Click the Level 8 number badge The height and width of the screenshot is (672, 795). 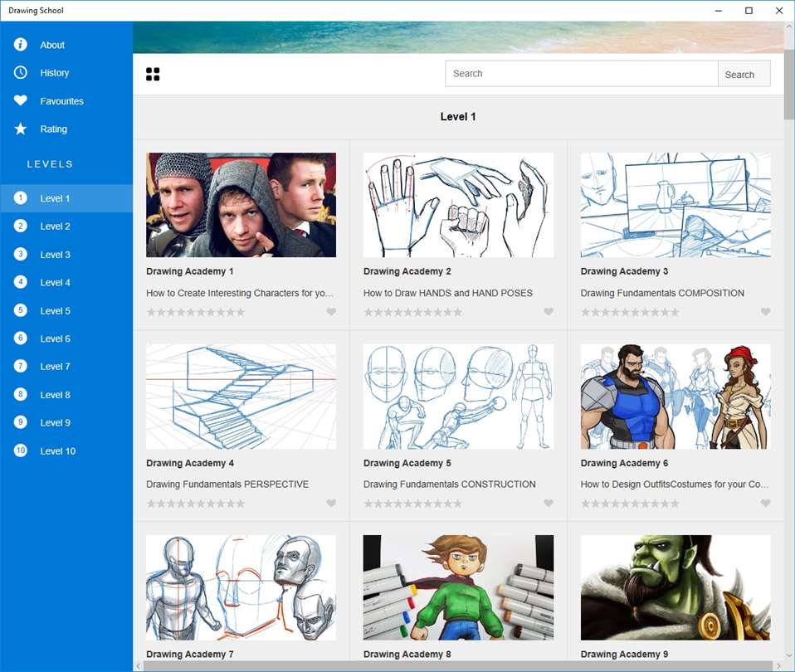[x=20, y=394]
